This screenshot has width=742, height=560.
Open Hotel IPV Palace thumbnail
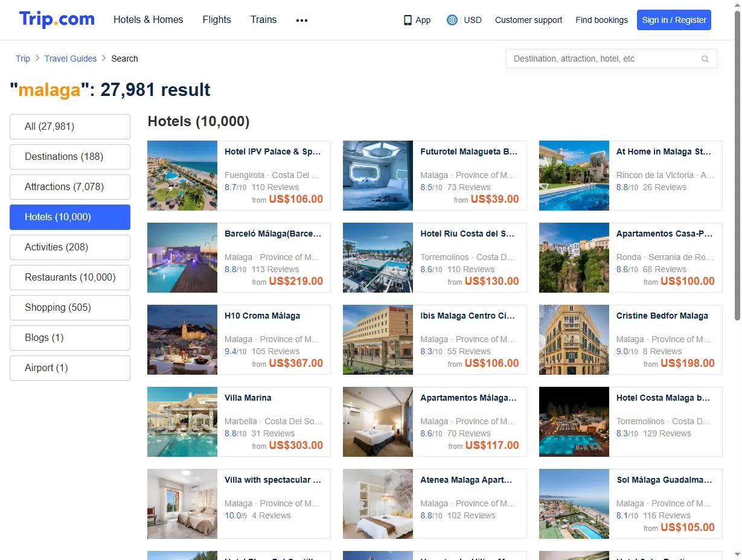coord(182,176)
